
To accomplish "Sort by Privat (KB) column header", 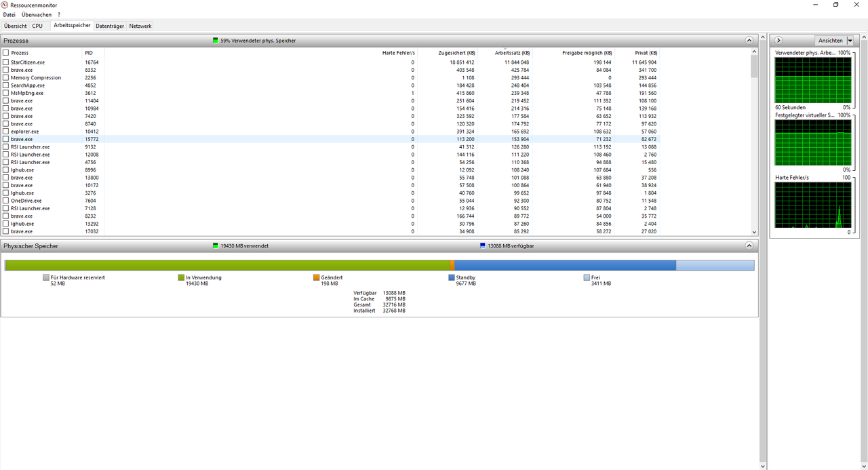I will pos(646,53).
